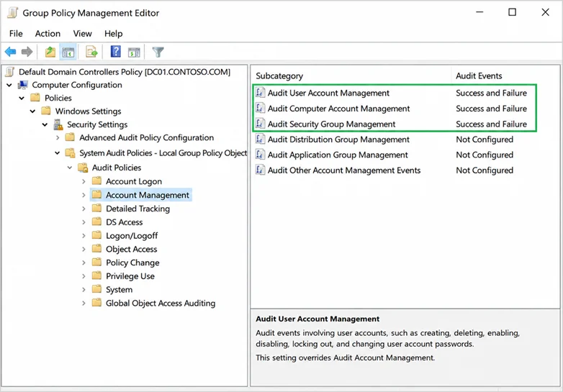Image resolution: width=563 pixels, height=392 pixels.
Task: Collapse System Audit Policies node
Action: tap(58, 153)
